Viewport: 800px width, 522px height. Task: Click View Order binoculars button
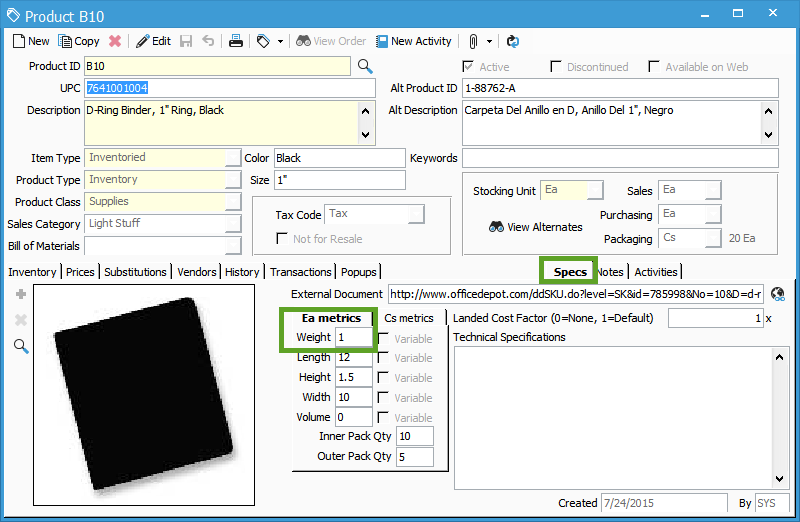pyautogui.click(x=331, y=41)
